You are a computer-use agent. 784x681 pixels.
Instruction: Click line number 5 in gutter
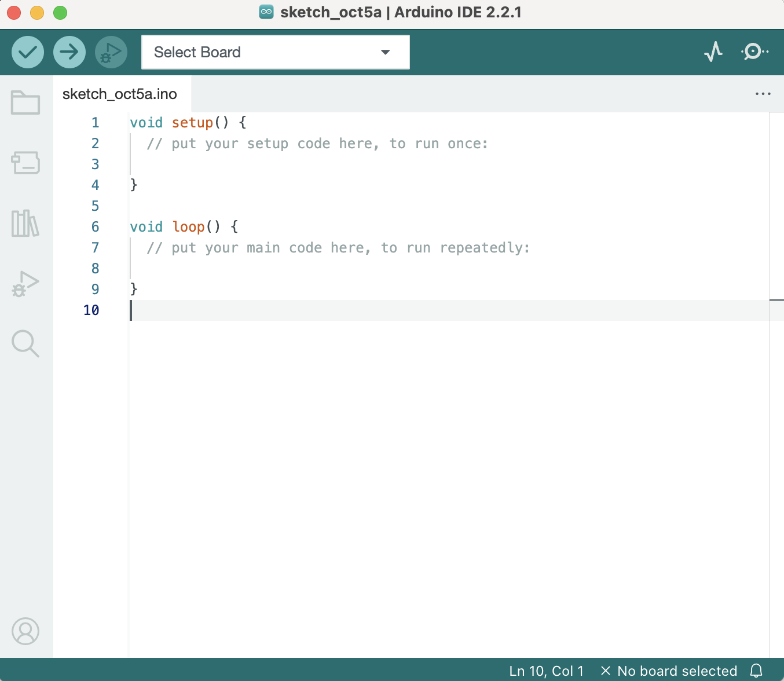click(95, 206)
